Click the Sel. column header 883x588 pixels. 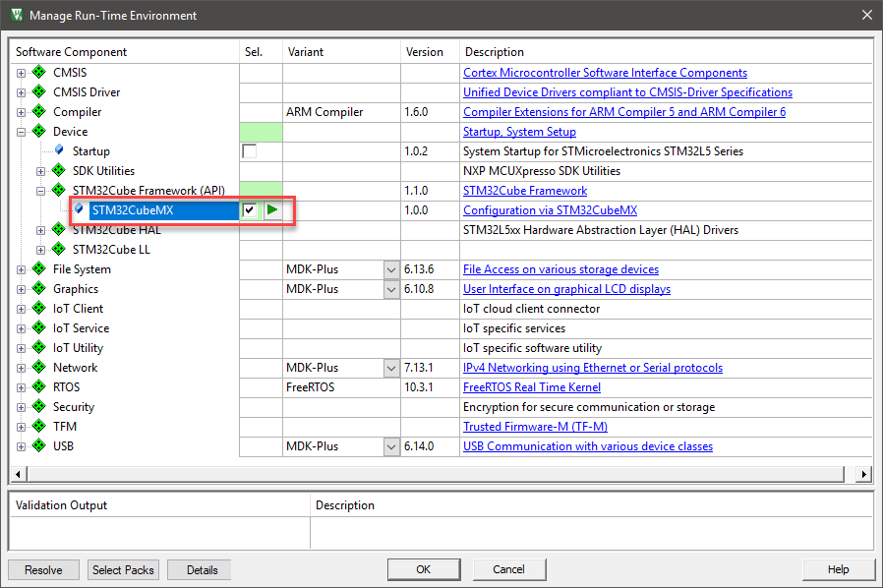pos(261,52)
